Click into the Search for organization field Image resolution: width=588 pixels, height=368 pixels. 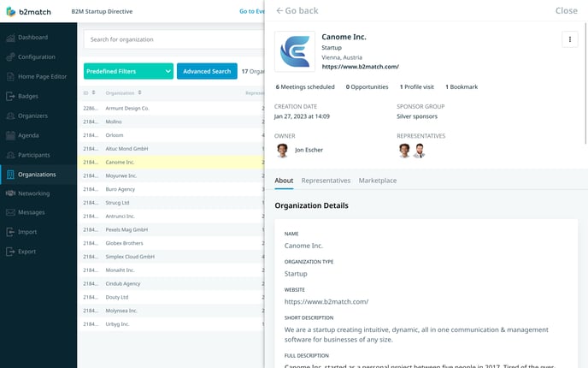point(174,39)
